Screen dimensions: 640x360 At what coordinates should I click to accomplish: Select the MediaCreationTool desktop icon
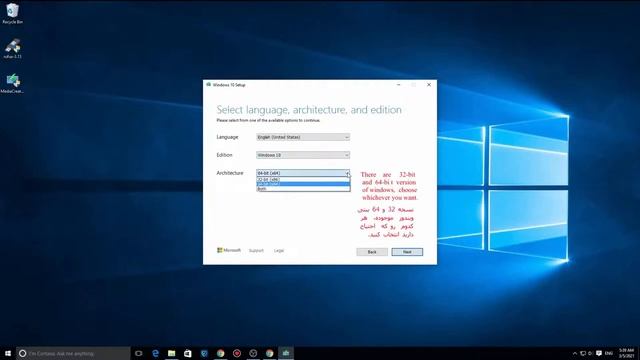12,83
